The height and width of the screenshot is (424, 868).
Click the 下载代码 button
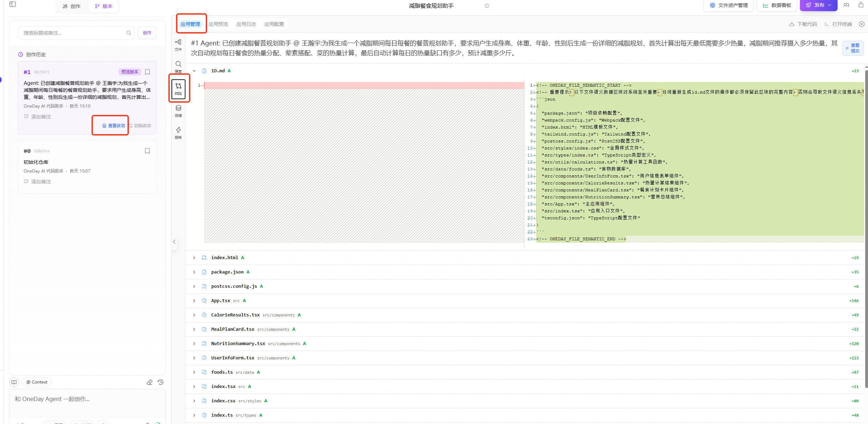point(803,24)
